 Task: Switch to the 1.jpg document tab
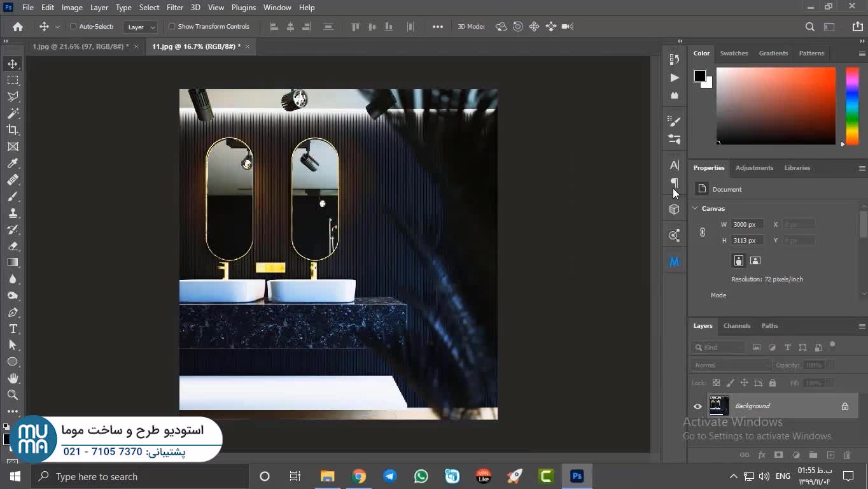point(80,46)
